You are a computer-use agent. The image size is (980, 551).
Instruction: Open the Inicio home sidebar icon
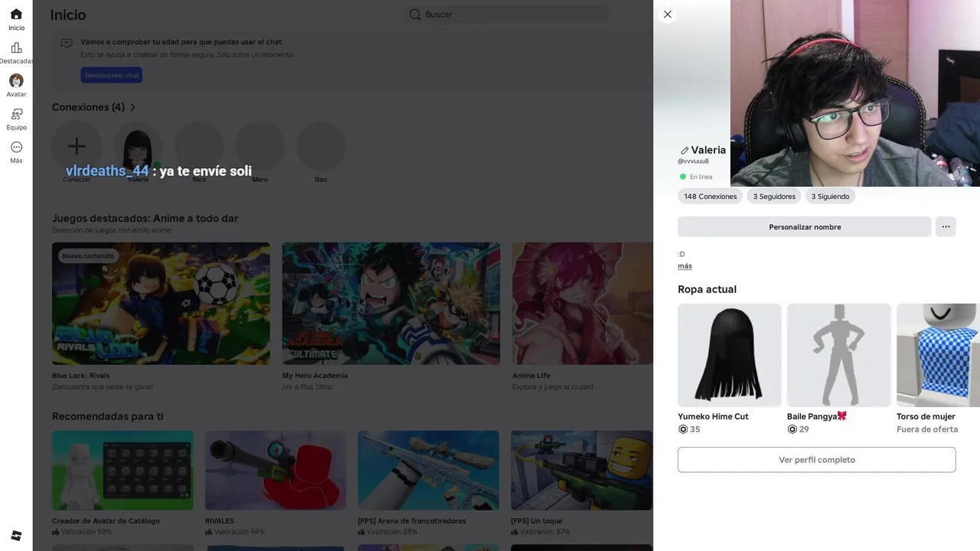16,15
